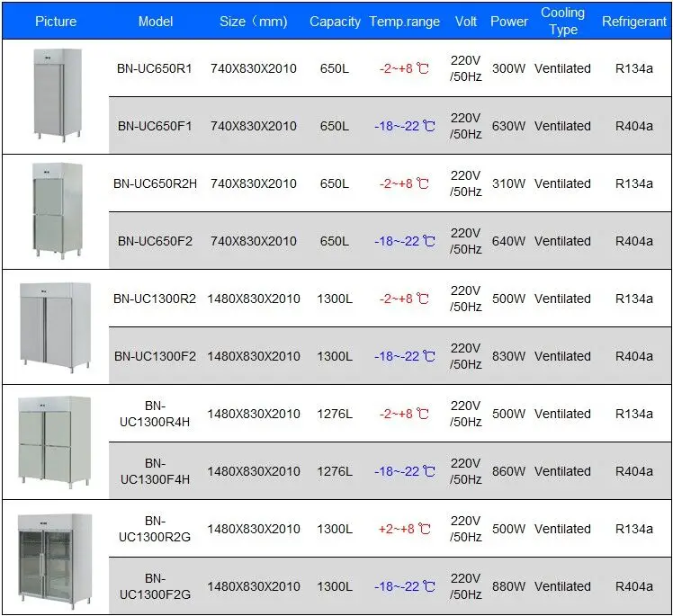Image resolution: width=673 pixels, height=616 pixels.
Task: Click the Model column header
Action: click(156, 22)
